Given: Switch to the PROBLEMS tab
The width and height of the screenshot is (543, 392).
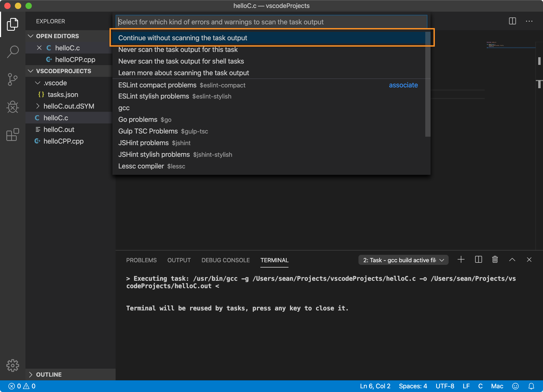Looking at the screenshot, I should click(x=141, y=260).
